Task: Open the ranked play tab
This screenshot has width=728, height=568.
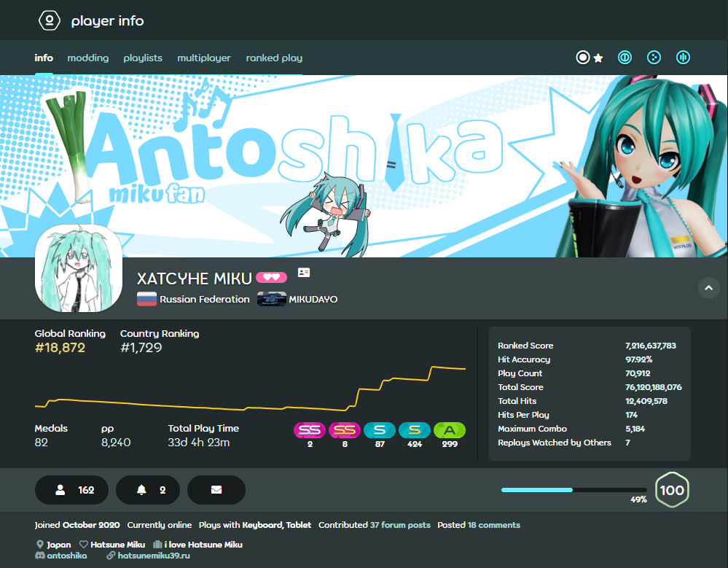Action: (274, 58)
